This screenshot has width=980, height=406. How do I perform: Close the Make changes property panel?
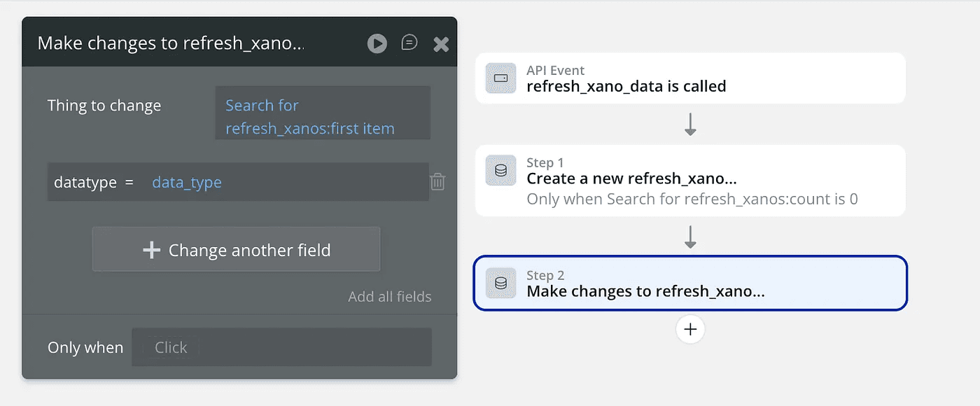(x=441, y=44)
